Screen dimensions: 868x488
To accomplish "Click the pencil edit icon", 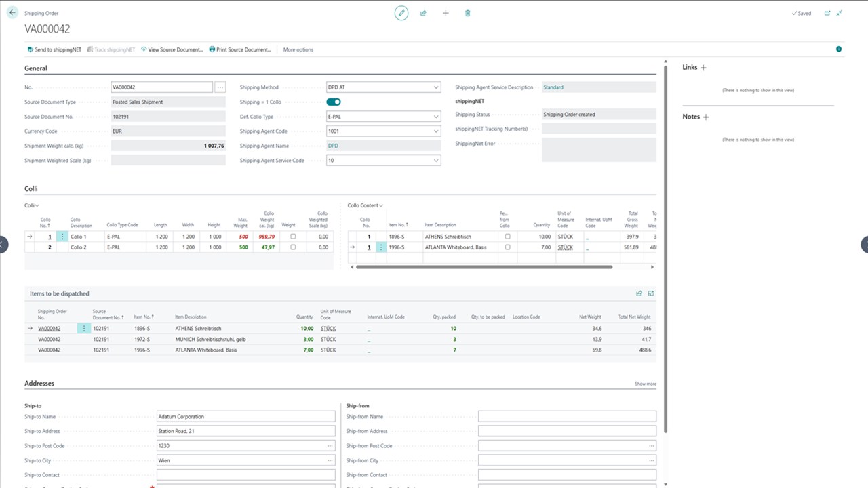I will click(x=401, y=13).
